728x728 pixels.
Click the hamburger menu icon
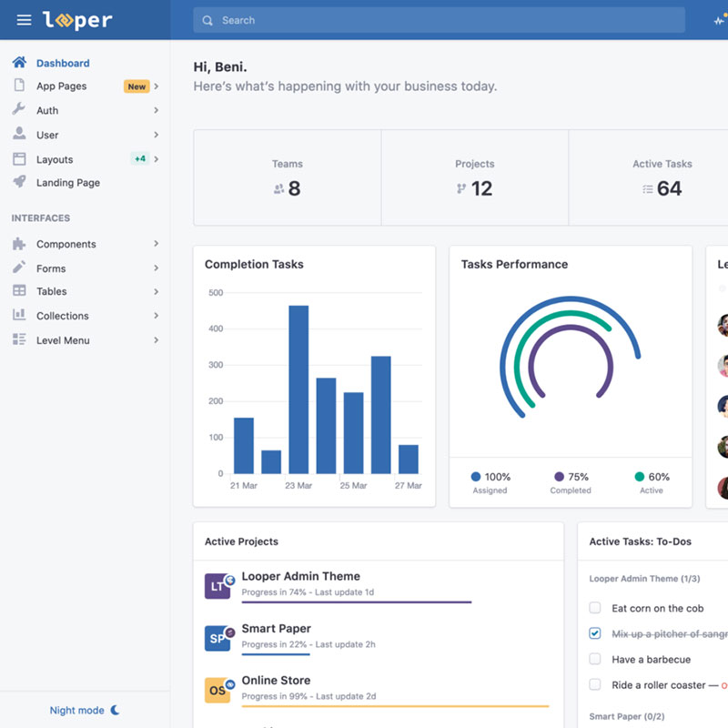[24, 20]
